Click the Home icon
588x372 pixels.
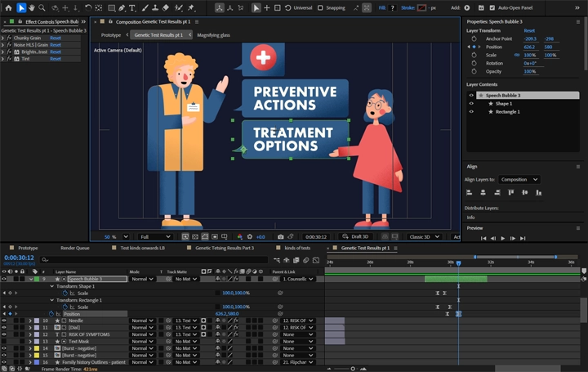7,8
